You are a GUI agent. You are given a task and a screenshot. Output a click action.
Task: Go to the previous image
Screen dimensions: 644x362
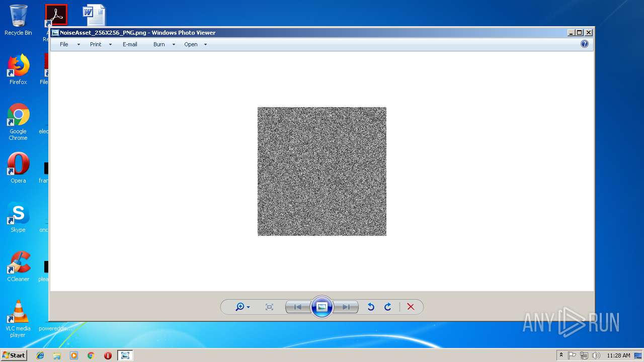[298, 307]
